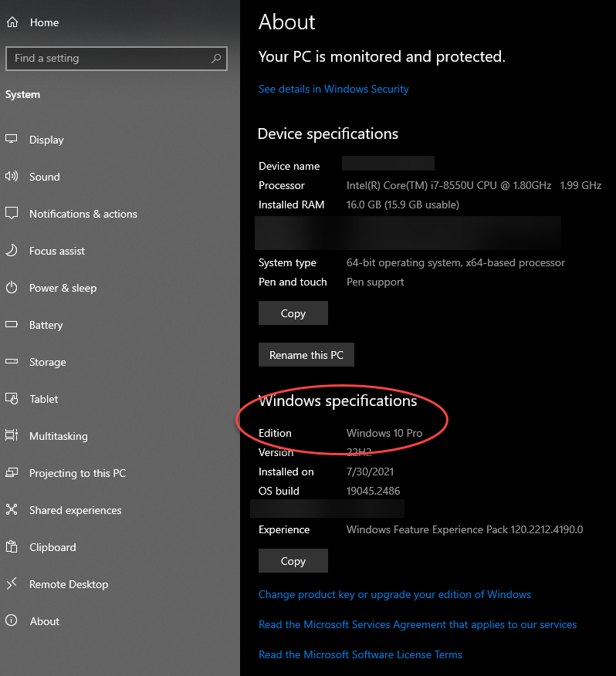
Task: Click Your PC is monitored and protected text
Action: tap(382, 56)
